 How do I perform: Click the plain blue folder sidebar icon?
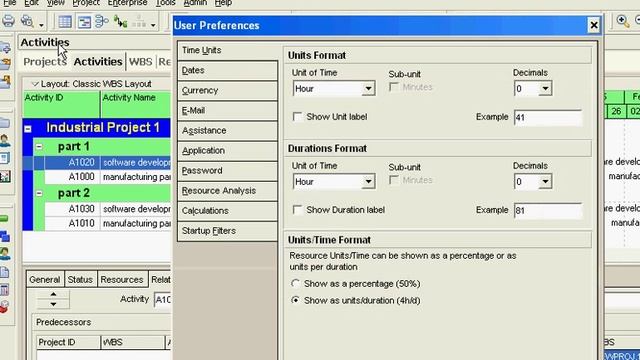pyautogui.click(x=4, y=123)
